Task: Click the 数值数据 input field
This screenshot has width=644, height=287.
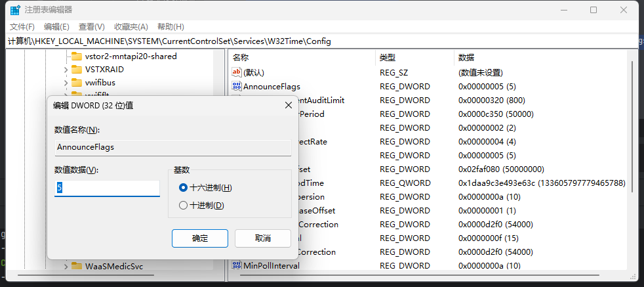Action: (x=107, y=188)
